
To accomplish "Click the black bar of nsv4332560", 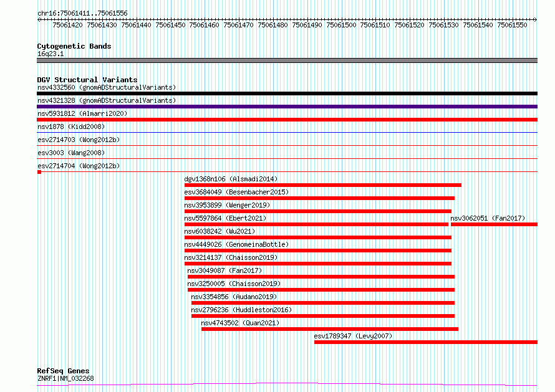I will pyautogui.click(x=287, y=93).
